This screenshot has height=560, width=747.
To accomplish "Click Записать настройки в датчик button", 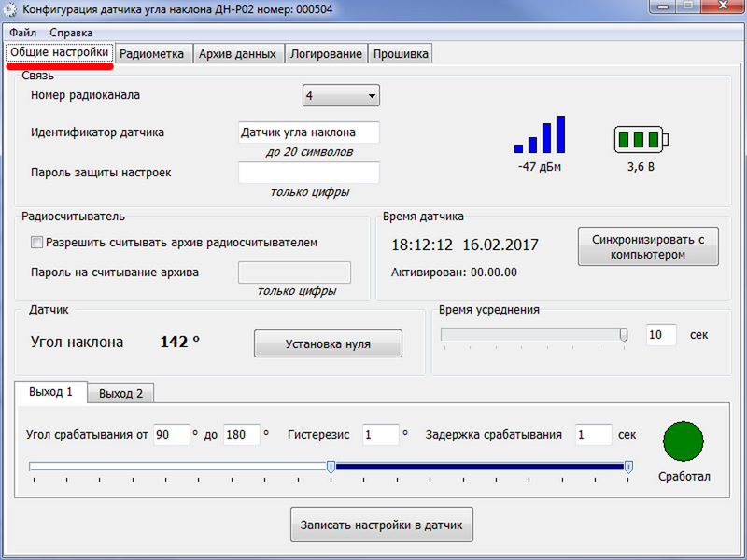I will coord(382,525).
